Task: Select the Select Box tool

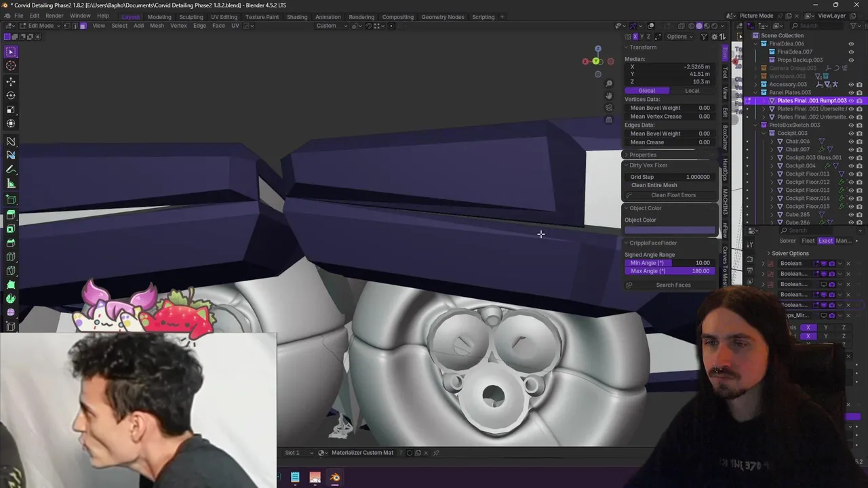Action: point(11,52)
